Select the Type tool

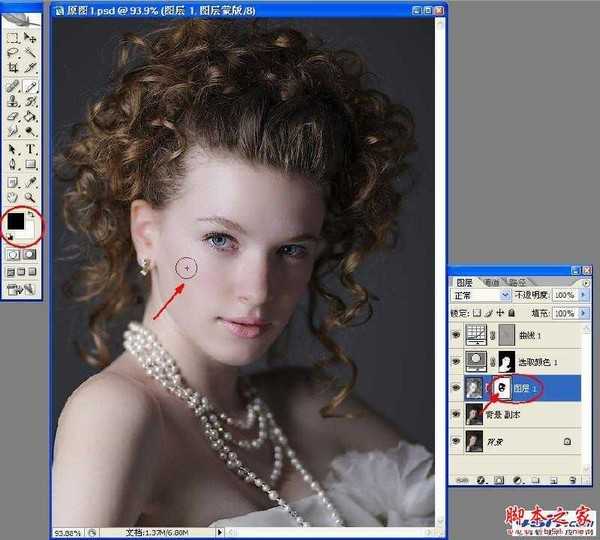[x=31, y=149]
